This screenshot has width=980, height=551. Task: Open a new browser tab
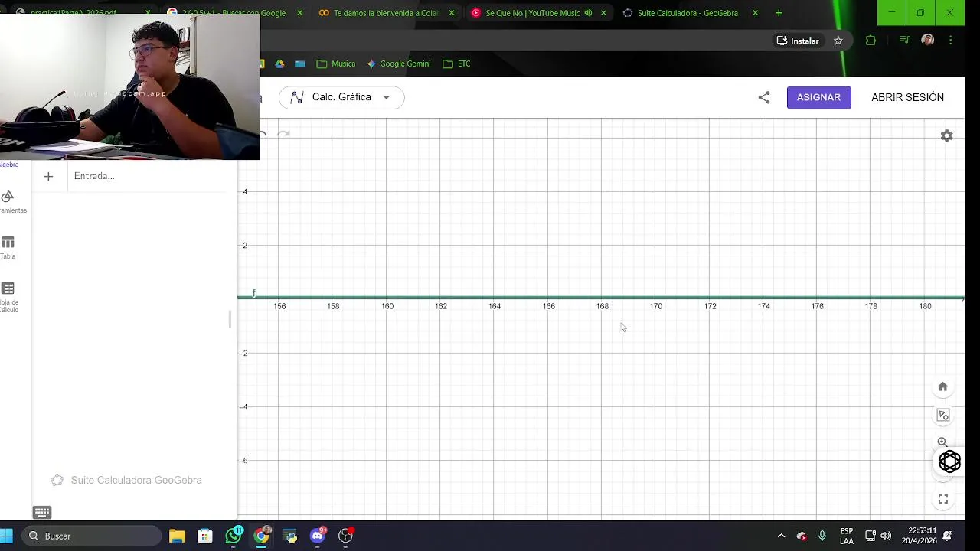779,13
